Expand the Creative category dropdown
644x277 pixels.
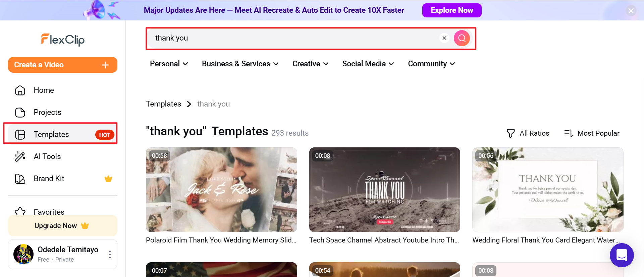click(311, 64)
